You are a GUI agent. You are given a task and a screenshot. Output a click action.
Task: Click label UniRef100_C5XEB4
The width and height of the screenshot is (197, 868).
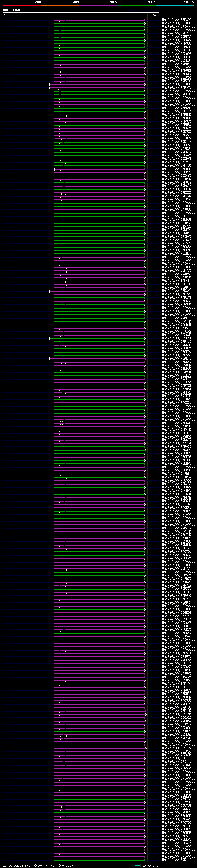[177, 60]
